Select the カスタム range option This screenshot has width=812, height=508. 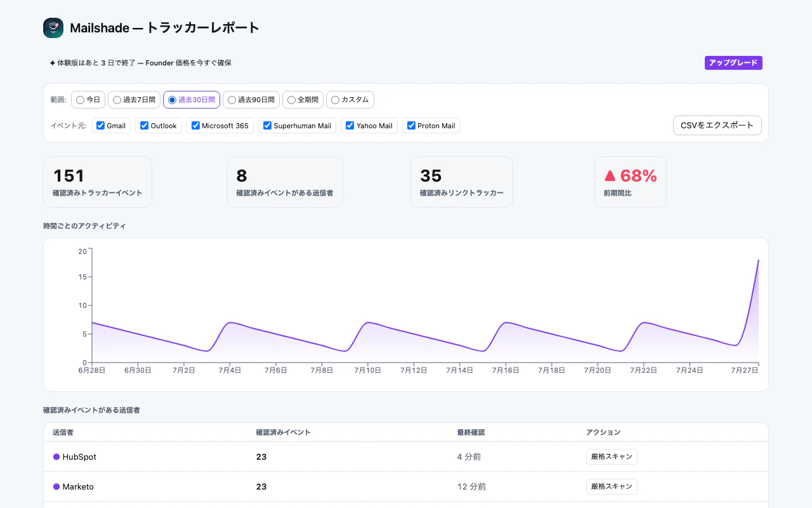[350, 100]
